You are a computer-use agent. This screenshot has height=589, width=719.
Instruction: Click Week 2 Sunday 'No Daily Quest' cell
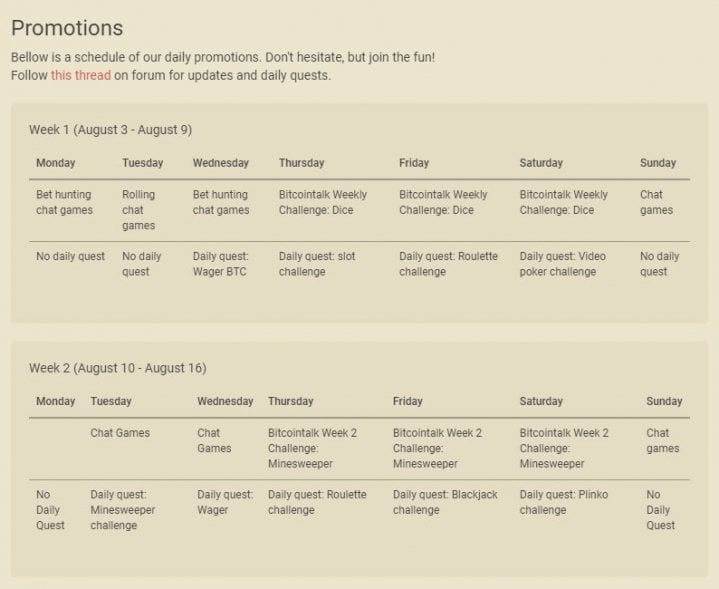pyautogui.click(x=660, y=510)
